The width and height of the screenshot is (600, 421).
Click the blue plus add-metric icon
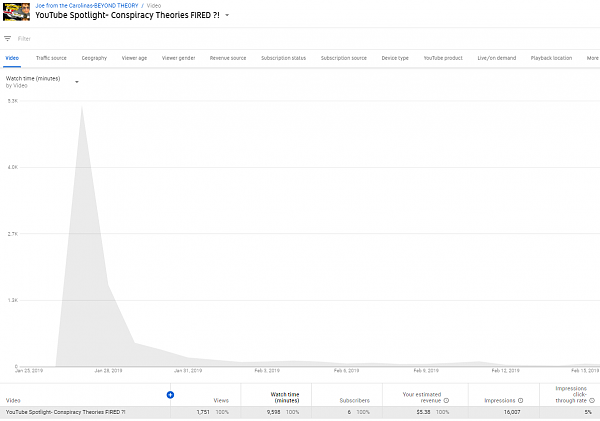[170, 395]
